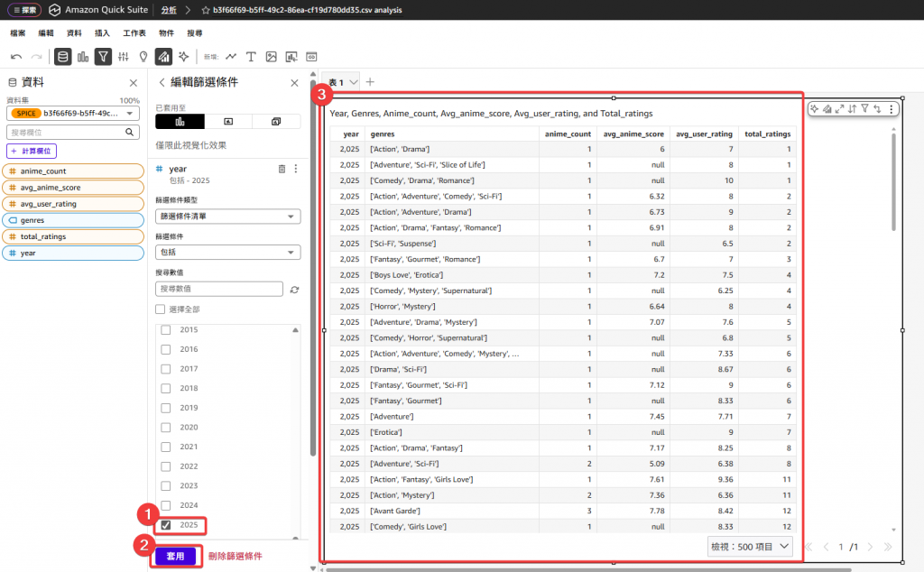Uncheck the 2025 year checkbox
The width and height of the screenshot is (924, 572).
[166, 525]
